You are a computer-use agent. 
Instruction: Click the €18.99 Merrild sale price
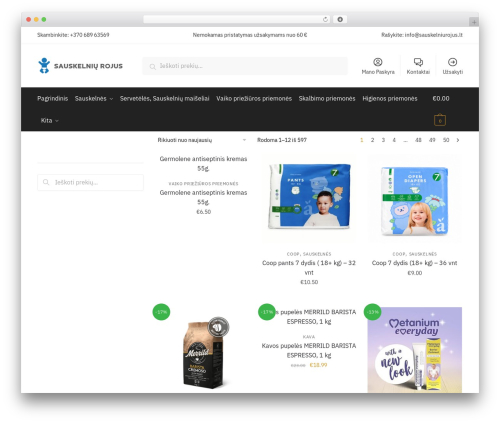318,365
